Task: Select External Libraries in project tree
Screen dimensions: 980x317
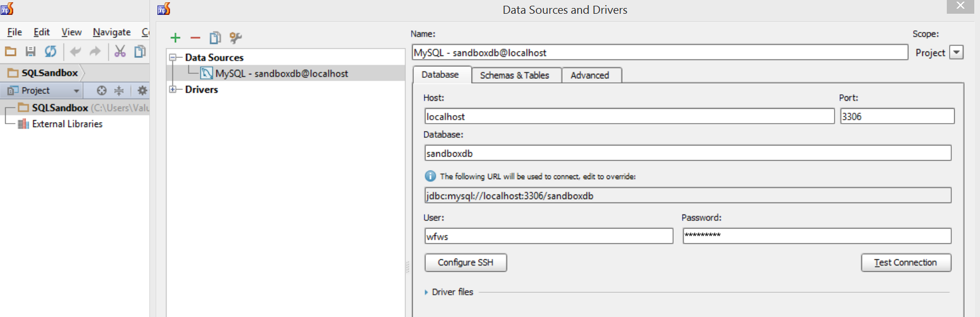Action: coord(67,124)
